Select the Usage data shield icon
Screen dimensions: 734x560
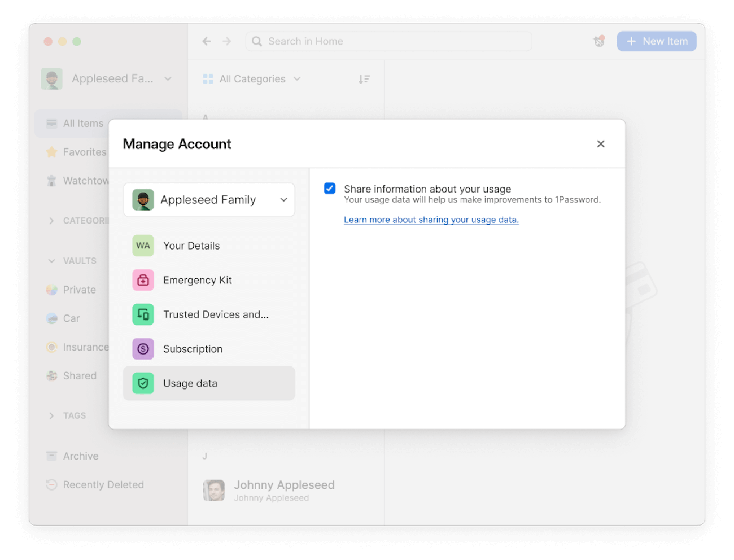coord(143,383)
